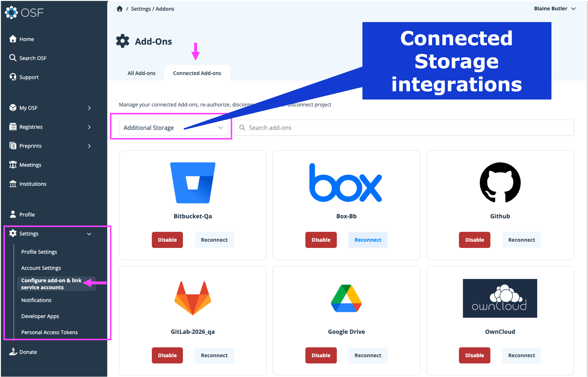Open Developer Apps settings

pyautogui.click(x=40, y=316)
